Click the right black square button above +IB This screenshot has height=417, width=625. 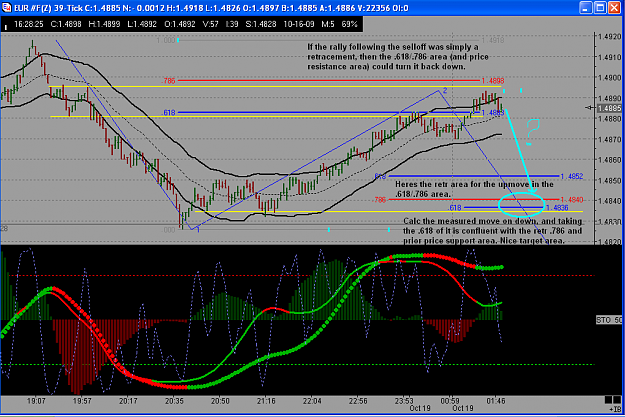[618, 399]
